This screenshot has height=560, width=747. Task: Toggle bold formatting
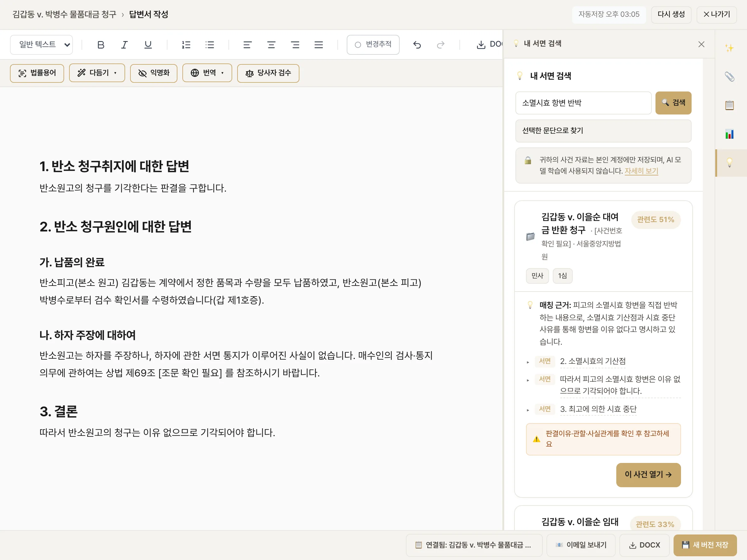point(101,45)
